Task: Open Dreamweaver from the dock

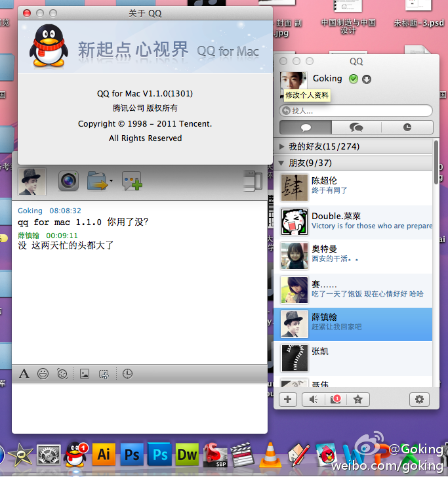Action: (186, 455)
